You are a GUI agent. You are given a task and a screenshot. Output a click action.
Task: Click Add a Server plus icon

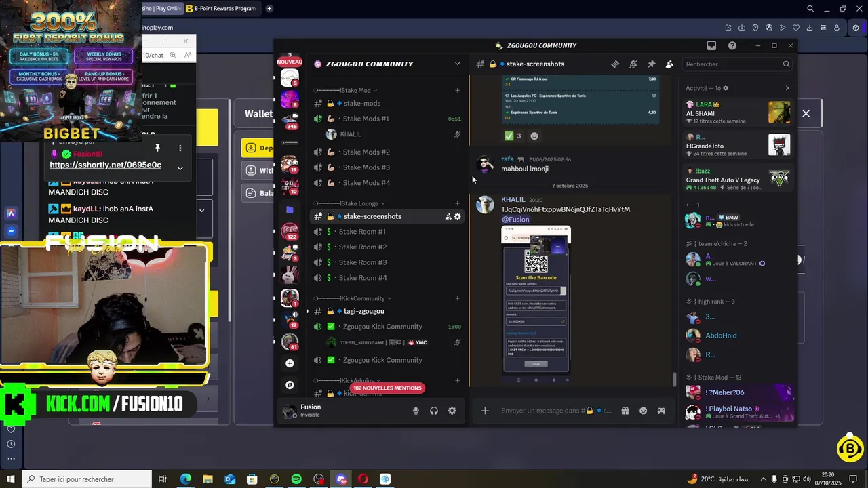coord(290,363)
